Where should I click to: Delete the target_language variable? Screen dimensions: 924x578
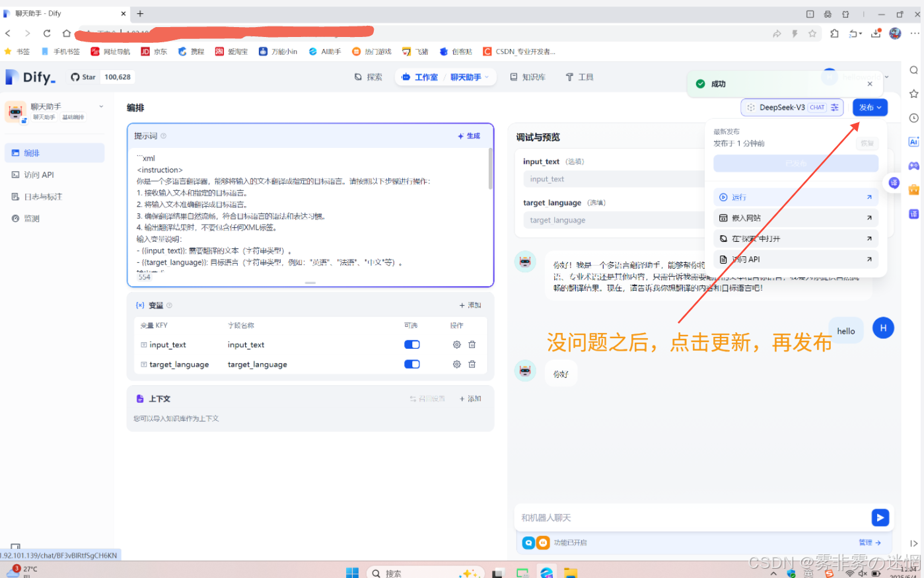472,364
